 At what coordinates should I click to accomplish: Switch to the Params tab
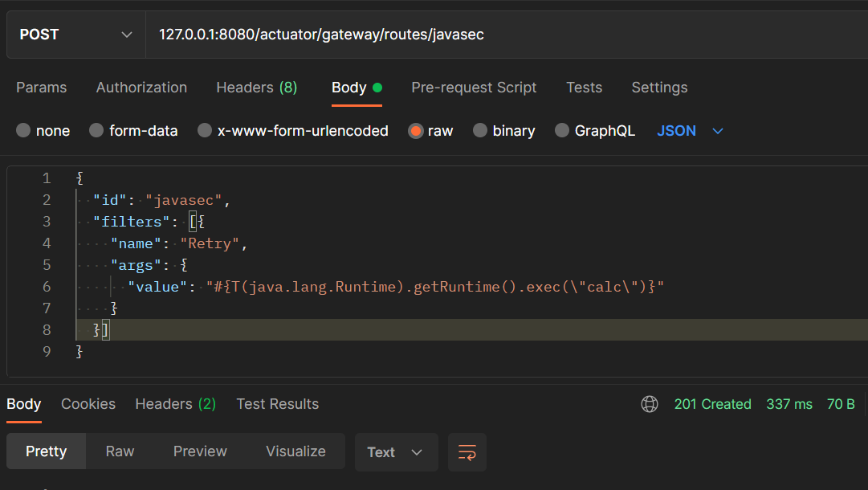42,88
